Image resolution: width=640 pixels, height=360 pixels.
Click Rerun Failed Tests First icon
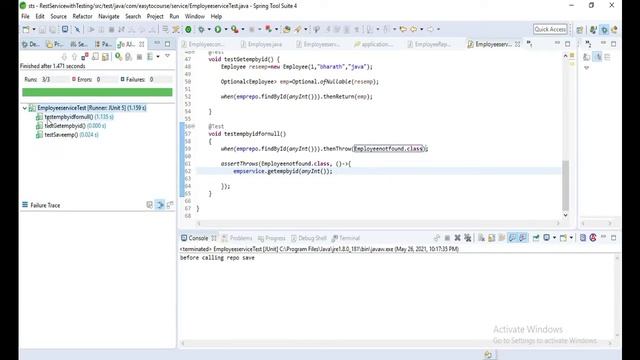coord(129,56)
